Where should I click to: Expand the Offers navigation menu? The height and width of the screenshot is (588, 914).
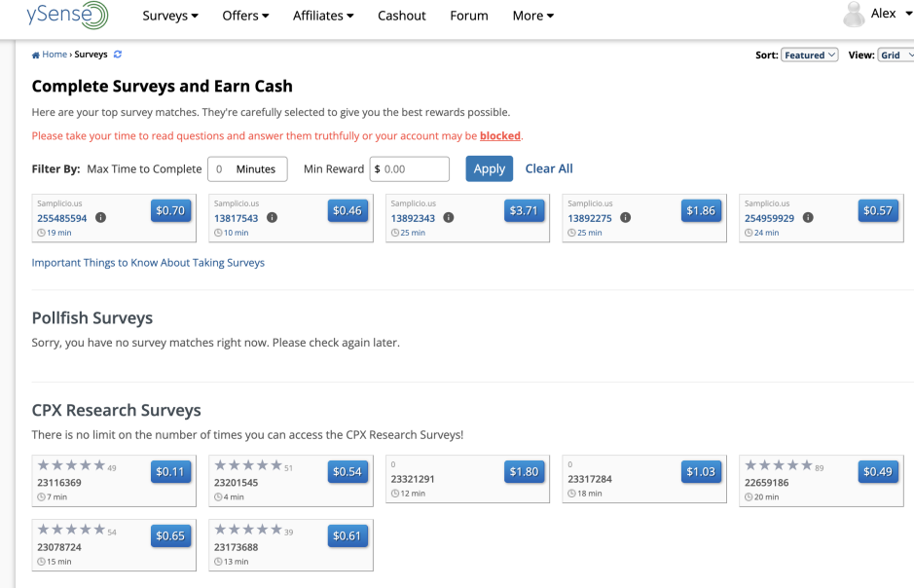click(x=245, y=16)
